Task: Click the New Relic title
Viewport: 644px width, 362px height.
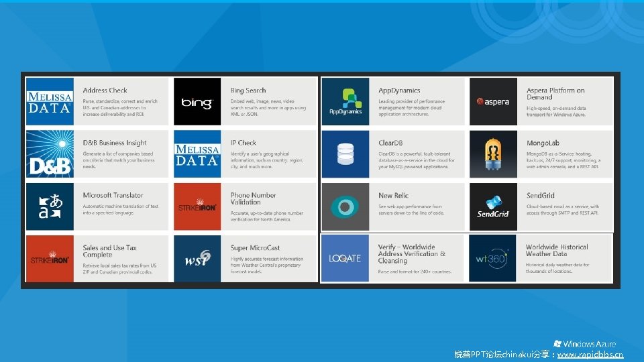Action: pyautogui.click(x=393, y=195)
